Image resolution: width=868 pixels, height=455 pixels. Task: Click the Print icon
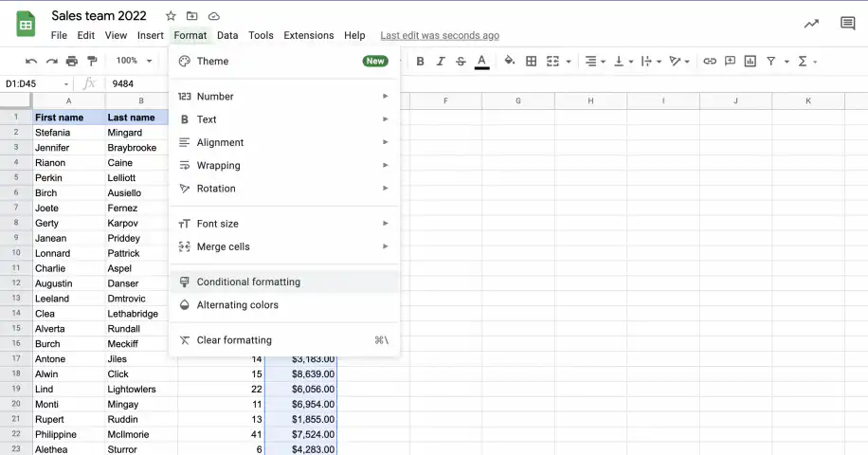click(72, 61)
